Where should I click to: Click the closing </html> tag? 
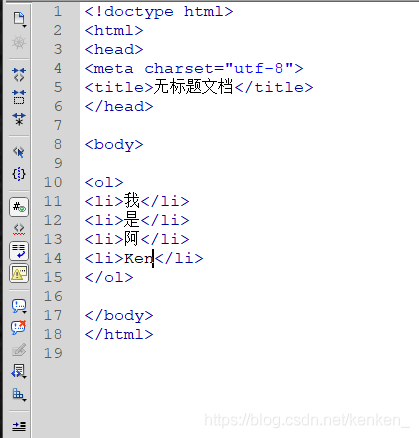119,334
